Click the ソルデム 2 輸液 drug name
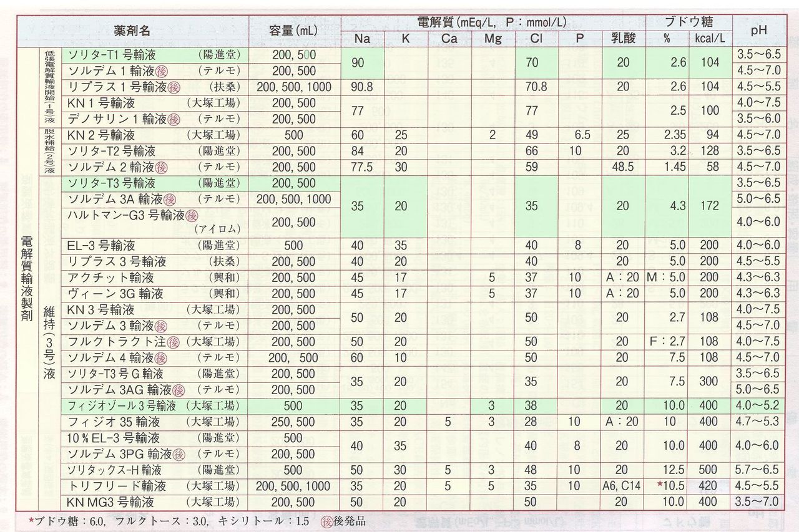This screenshot has height=532, width=799. (110, 167)
